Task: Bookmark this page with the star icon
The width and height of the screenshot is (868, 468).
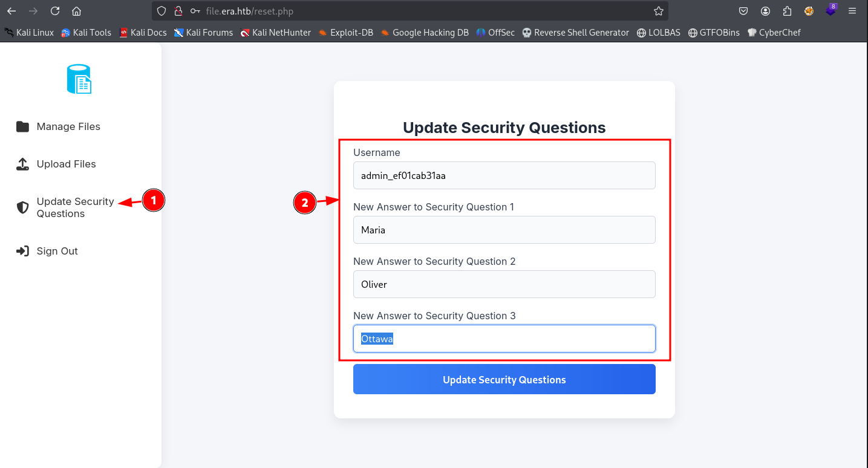Action: pos(659,11)
